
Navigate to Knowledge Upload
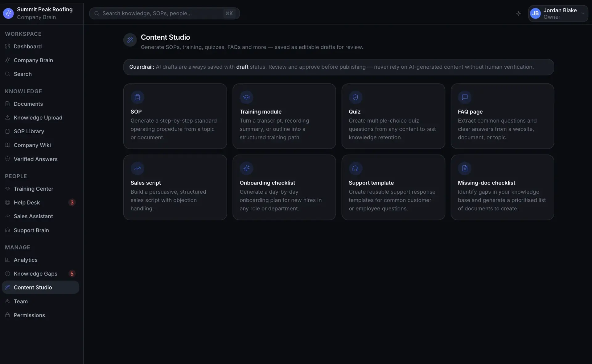click(x=40, y=118)
